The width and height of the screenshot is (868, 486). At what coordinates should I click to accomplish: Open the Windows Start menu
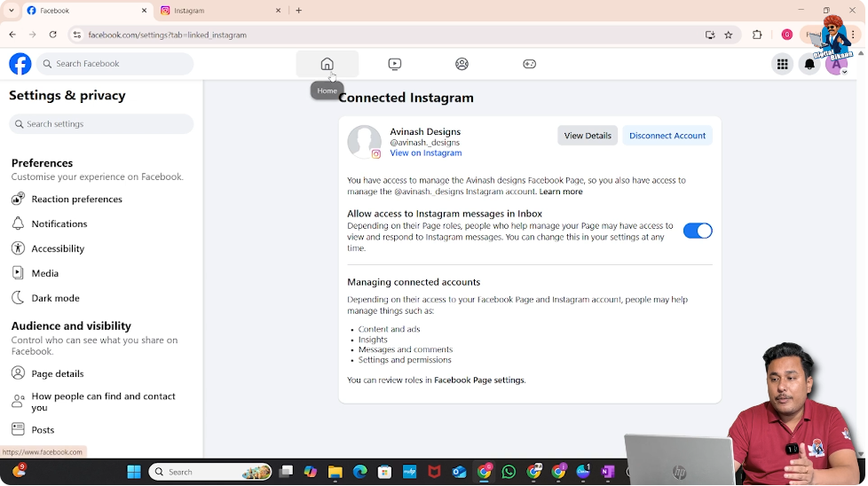click(x=134, y=472)
